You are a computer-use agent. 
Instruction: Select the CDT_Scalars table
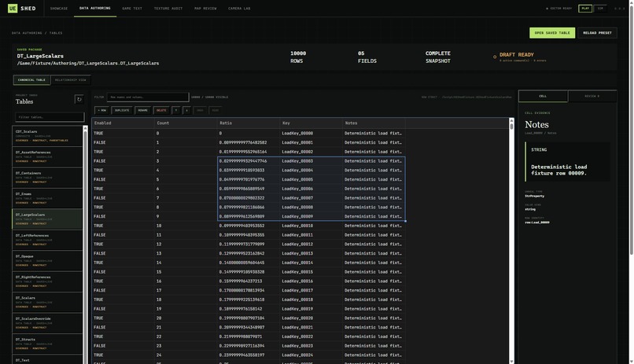(x=47, y=136)
